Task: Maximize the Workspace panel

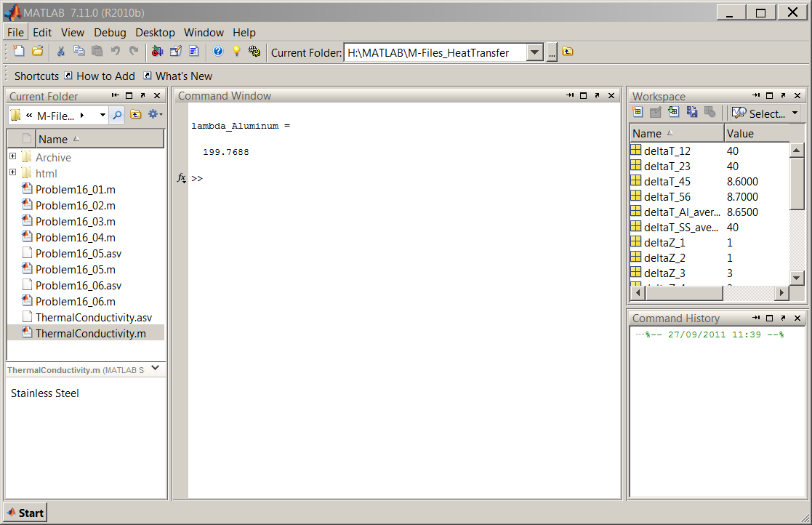Action: 770,96
